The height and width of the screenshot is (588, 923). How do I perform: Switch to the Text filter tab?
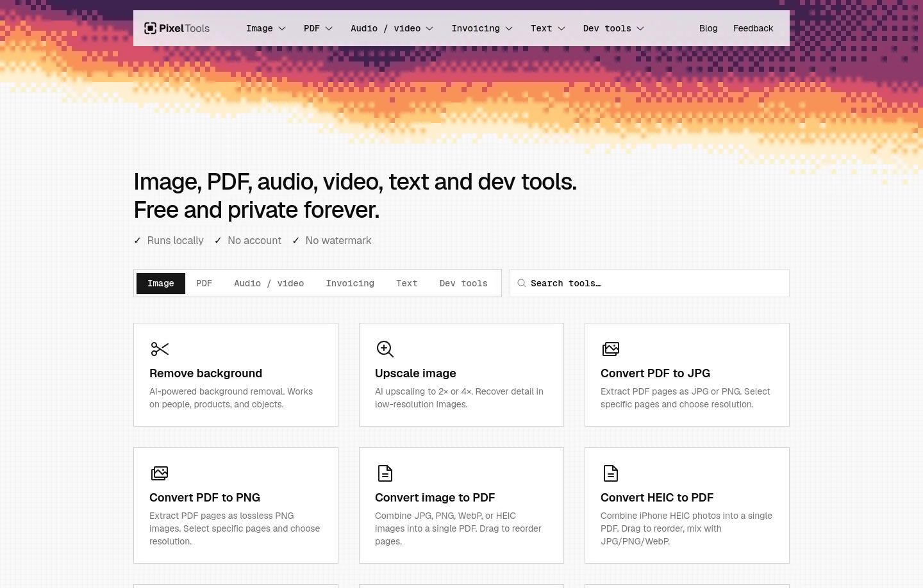(x=407, y=283)
